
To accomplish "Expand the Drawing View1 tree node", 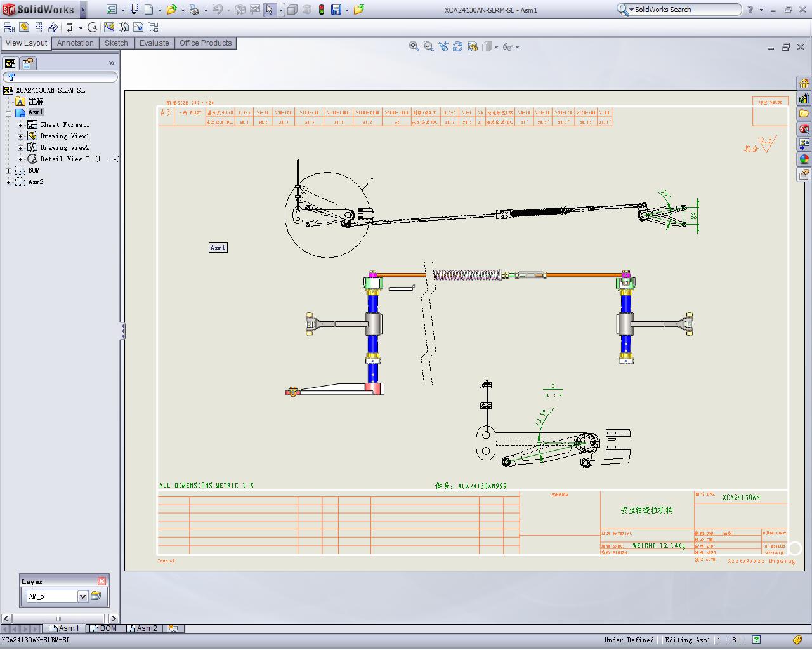I will (x=20, y=136).
